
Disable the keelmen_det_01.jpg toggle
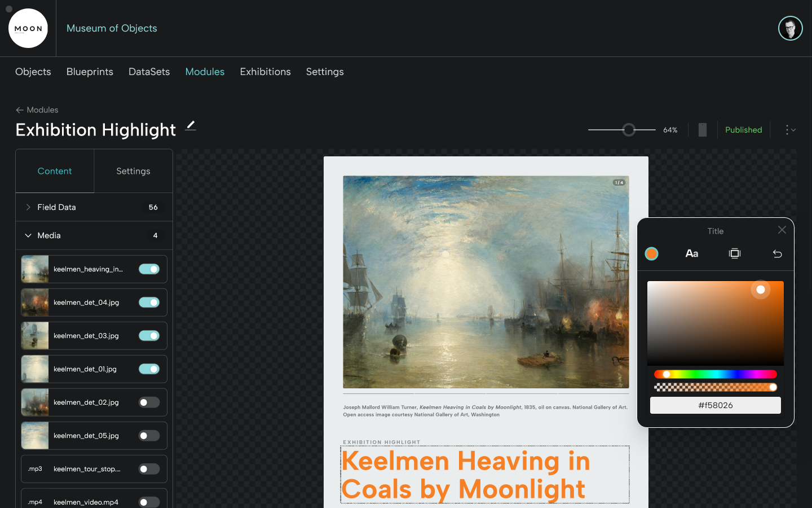click(x=149, y=369)
